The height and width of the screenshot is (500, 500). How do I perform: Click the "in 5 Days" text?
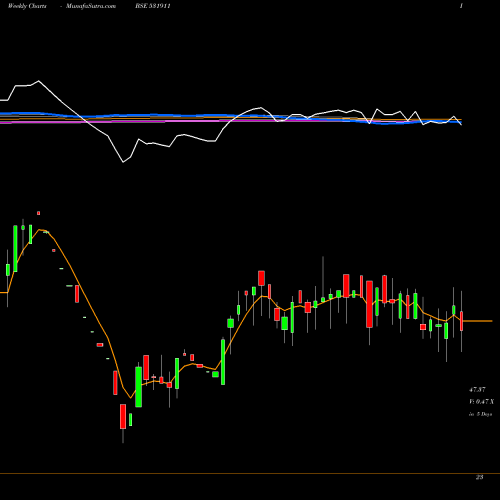point(481,414)
